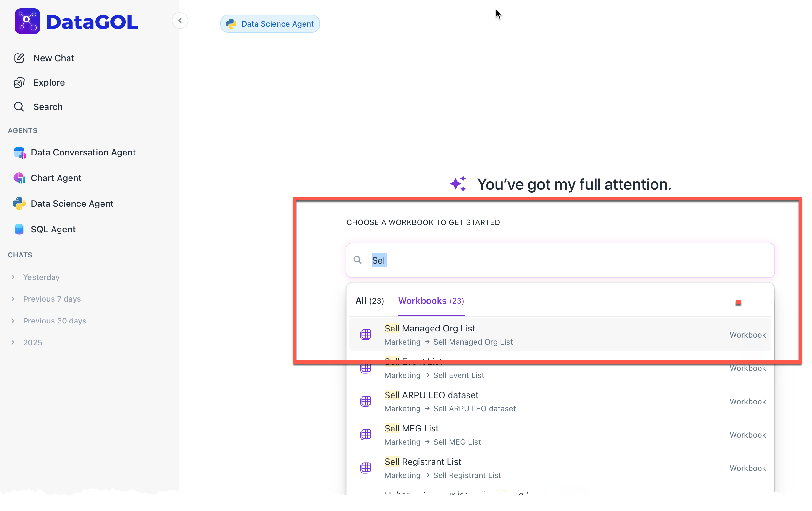Click the Python icon for Data Science Agent
This screenshot has width=812, height=511.
20,204
